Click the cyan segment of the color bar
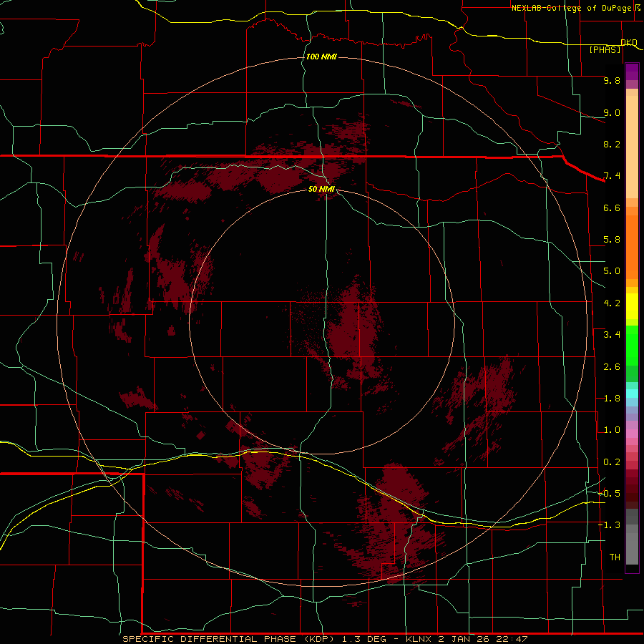 point(632,394)
